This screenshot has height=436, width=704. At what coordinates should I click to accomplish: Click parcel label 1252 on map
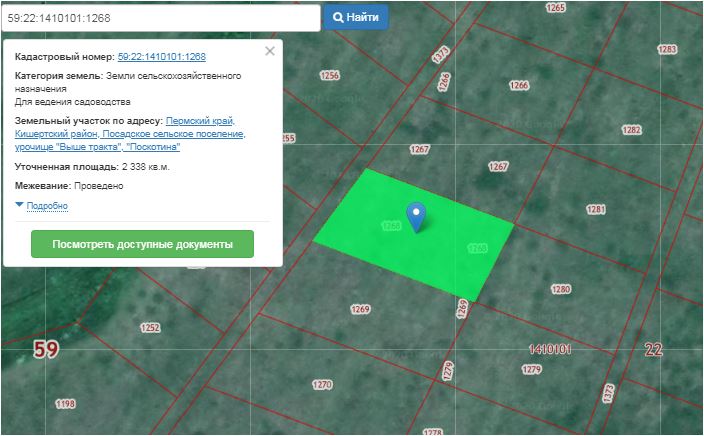coord(150,328)
